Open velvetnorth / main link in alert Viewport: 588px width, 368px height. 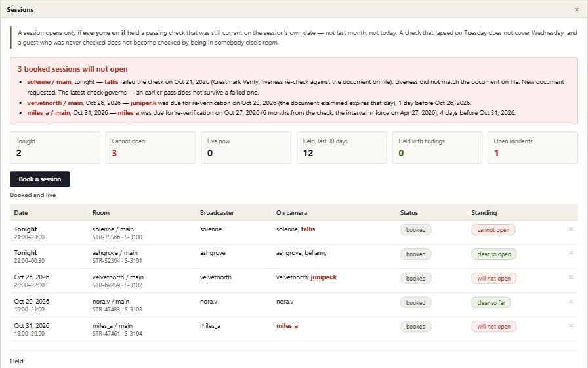coord(54,103)
